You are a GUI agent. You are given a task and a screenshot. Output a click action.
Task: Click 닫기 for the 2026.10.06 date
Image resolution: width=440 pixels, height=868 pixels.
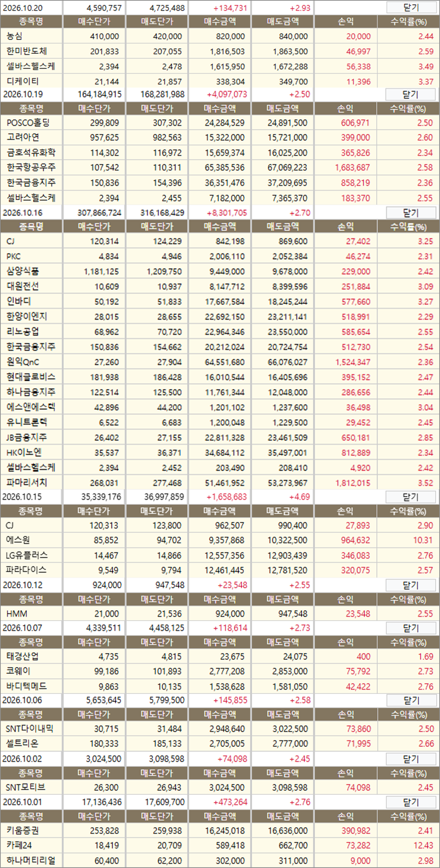click(411, 700)
